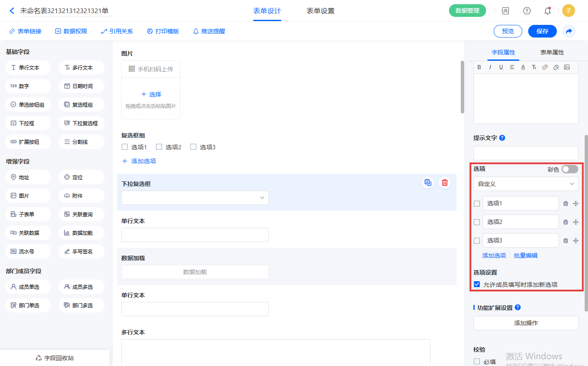Image resolution: width=588 pixels, height=366 pixels.
Task: Click the 批量编辑 link
Action: pos(525,256)
